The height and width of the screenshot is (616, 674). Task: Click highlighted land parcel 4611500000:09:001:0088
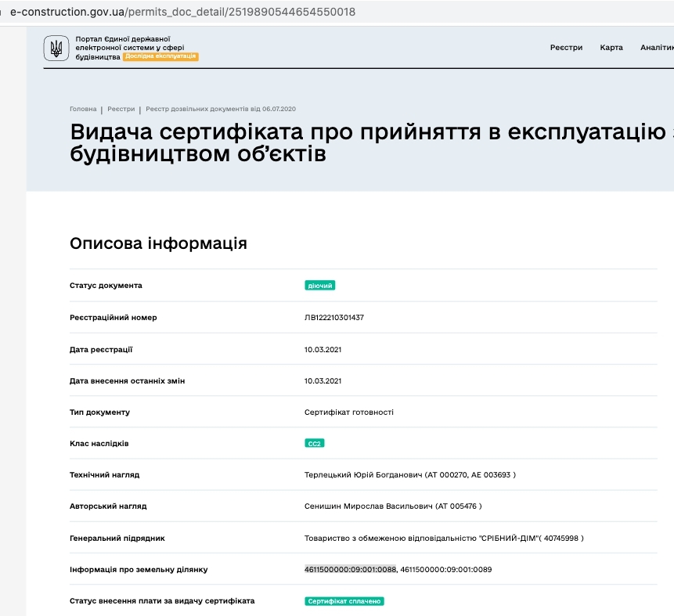coord(350,570)
